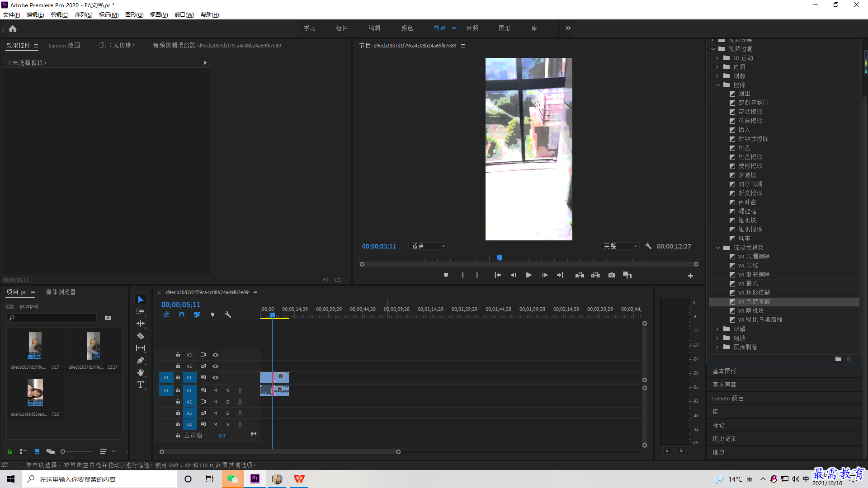Viewport: 868px width, 488px height.
Task: Open the 媒体浏览器 tab
Action: (61, 292)
